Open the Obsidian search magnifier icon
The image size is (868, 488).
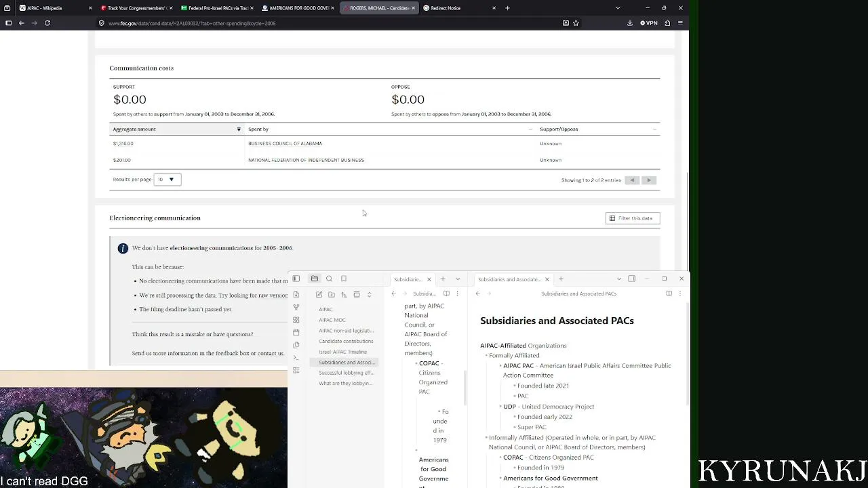(x=330, y=279)
